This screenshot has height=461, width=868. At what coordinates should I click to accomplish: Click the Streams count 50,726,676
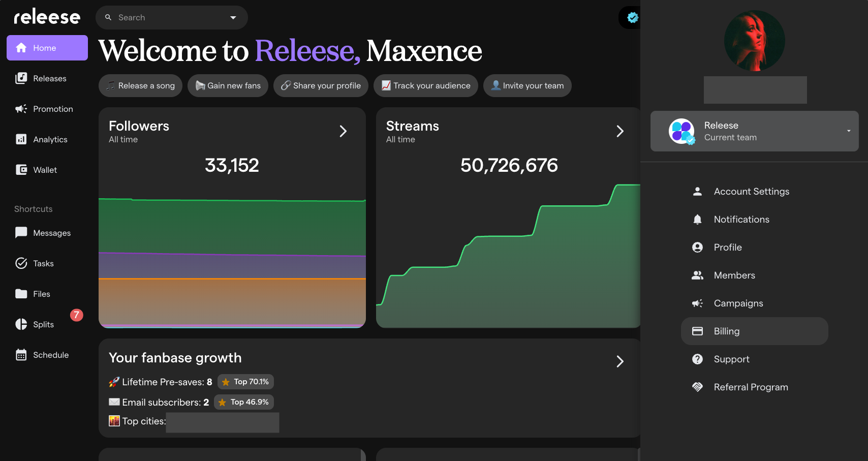coord(509,165)
